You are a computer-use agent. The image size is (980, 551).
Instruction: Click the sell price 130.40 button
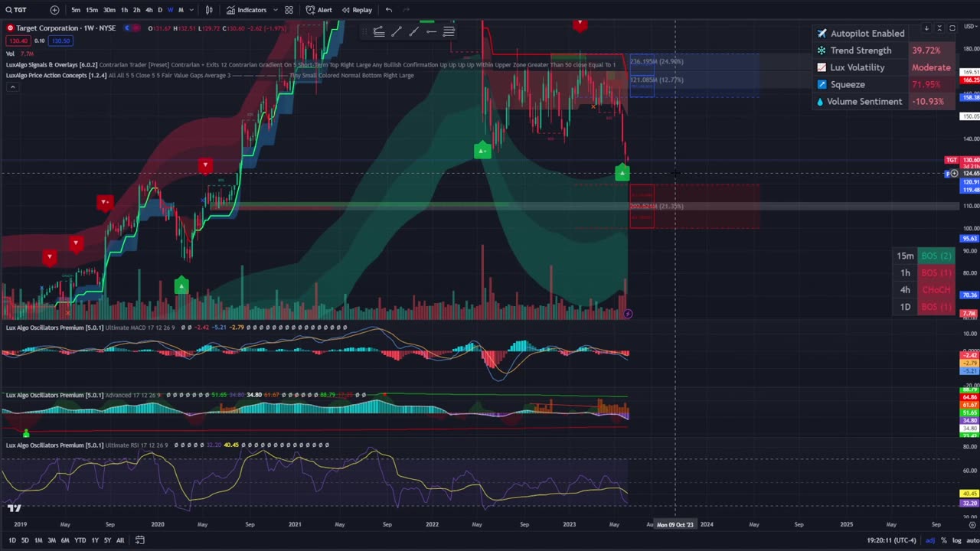pos(18,41)
